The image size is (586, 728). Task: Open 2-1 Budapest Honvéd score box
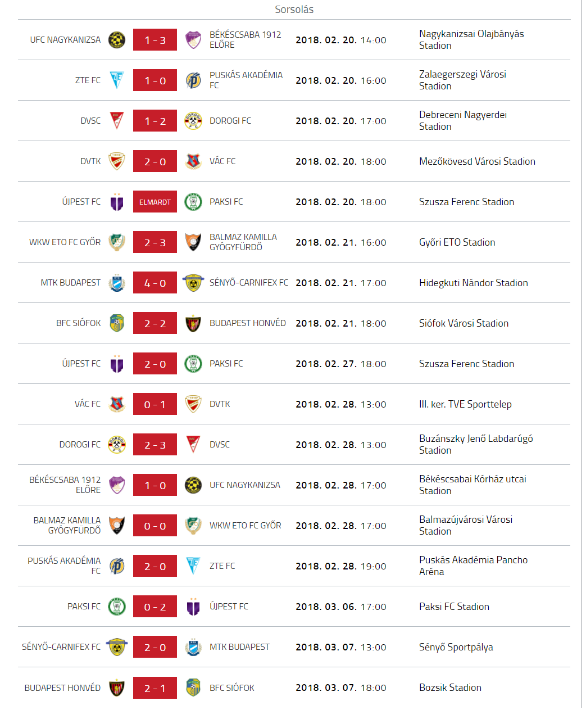(x=155, y=688)
